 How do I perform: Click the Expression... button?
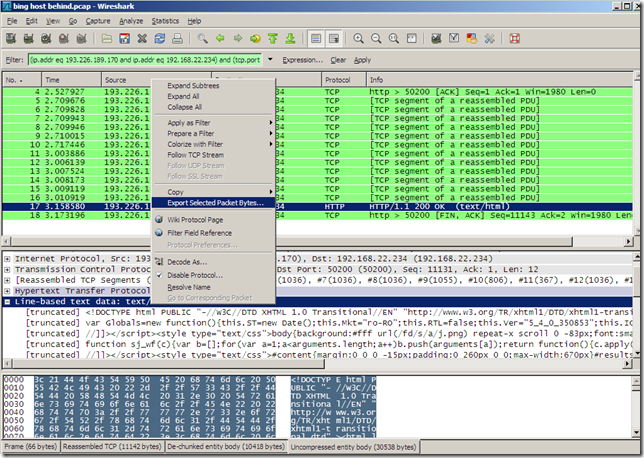(302, 60)
